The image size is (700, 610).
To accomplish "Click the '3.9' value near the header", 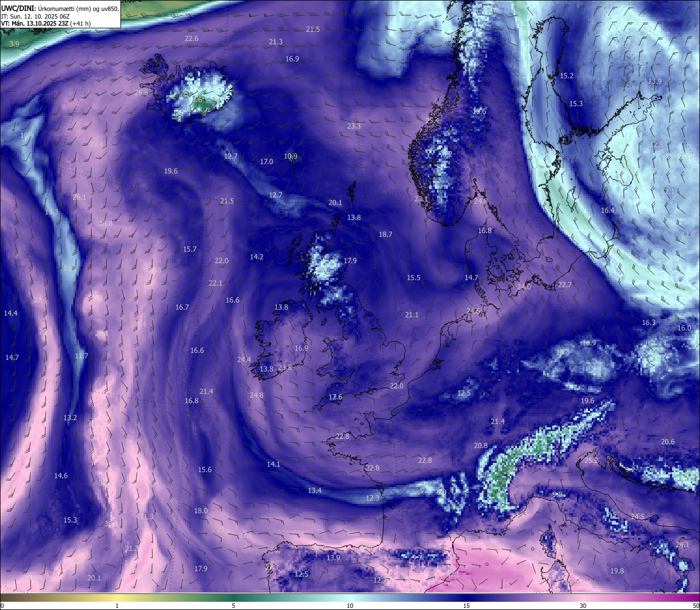I will 15,44.
